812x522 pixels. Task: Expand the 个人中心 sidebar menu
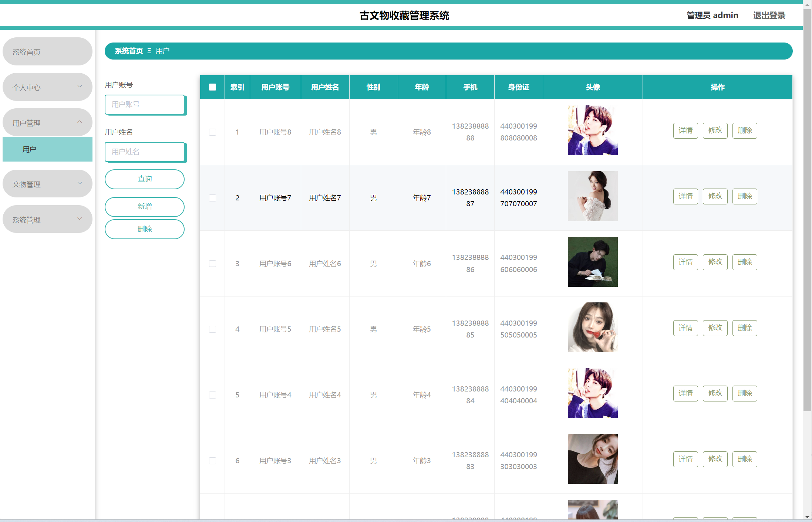click(x=47, y=87)
